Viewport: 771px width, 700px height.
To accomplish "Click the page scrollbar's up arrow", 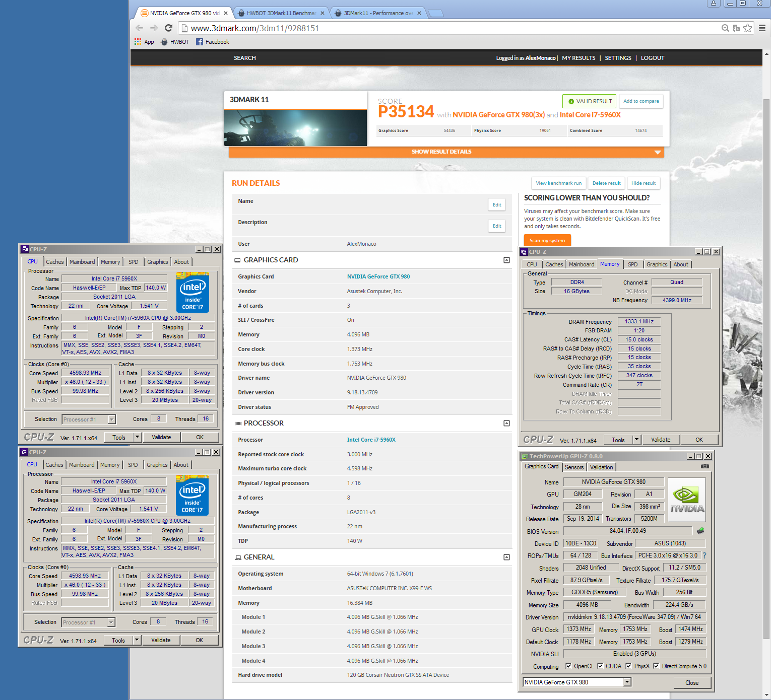I will pos(766,53).
